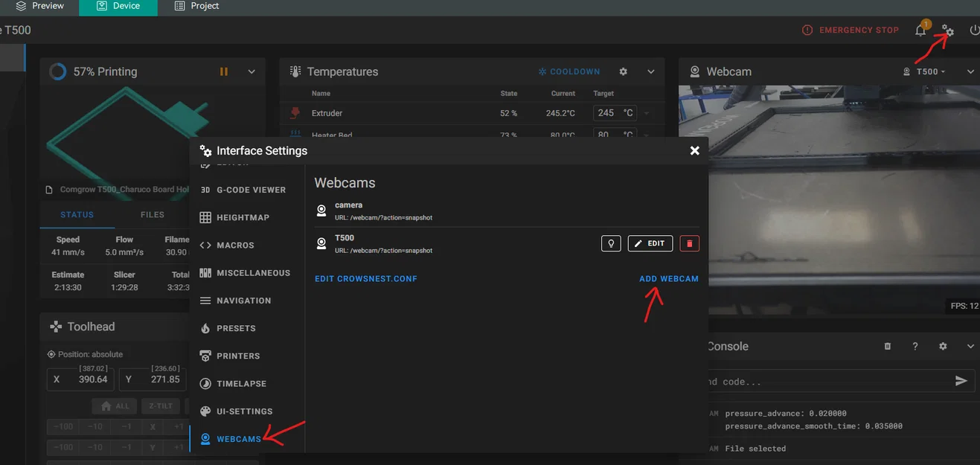
Task: Send the console command arrow icon
Action: 961,381
